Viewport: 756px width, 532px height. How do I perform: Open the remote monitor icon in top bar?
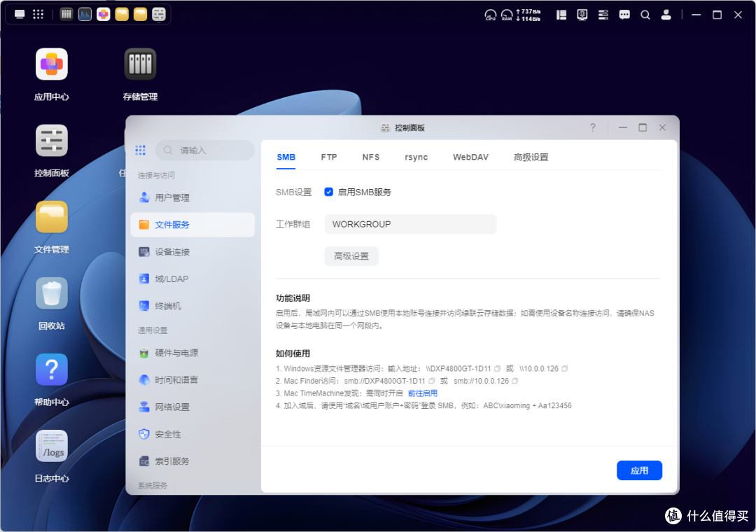(582, 15)
